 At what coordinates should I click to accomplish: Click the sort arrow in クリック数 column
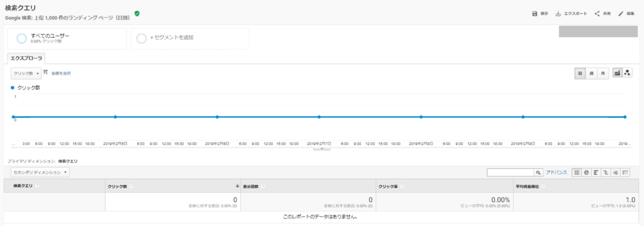(x=237, y=186)
